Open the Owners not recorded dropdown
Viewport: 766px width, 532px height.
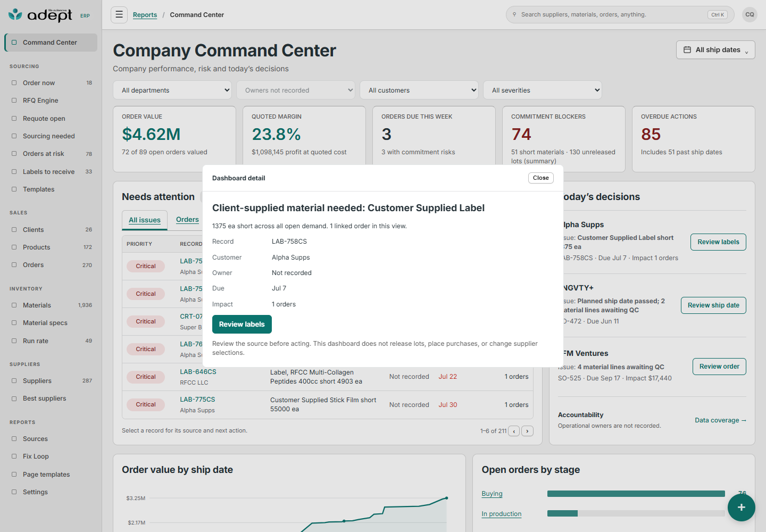(x=296, y=90)
